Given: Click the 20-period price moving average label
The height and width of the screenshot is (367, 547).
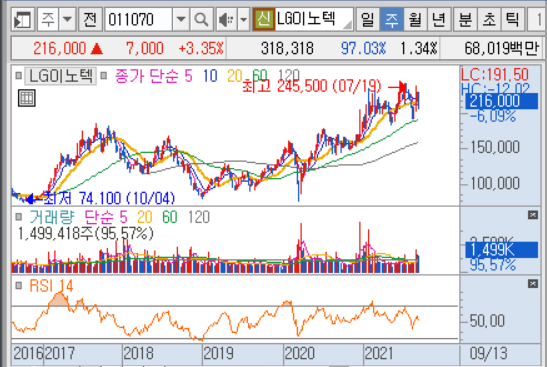Looking at the screenshot, I should (235, 76).
